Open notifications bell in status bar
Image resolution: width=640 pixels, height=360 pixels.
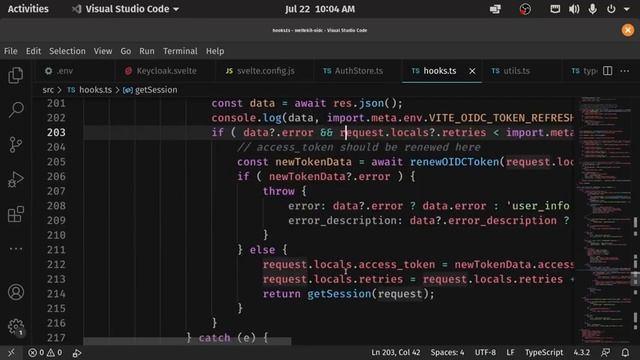click(x=625, y=352)
